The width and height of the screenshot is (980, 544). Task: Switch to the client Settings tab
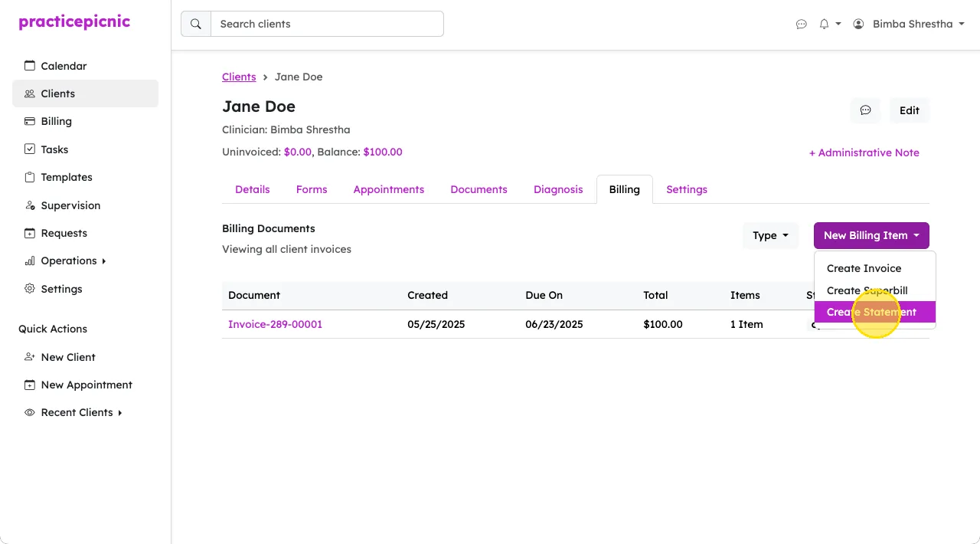pyautogui.click(x=687, y=189)
